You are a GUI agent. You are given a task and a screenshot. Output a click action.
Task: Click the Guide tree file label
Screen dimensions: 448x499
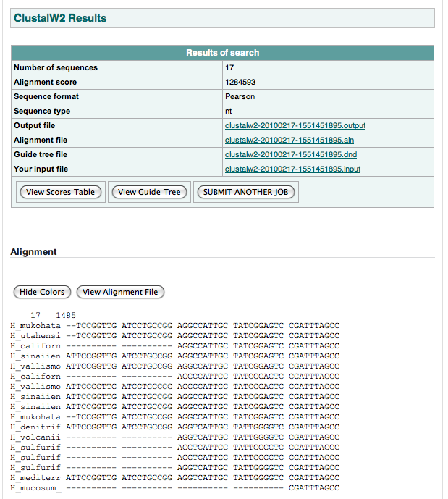(x=41, y=155)
